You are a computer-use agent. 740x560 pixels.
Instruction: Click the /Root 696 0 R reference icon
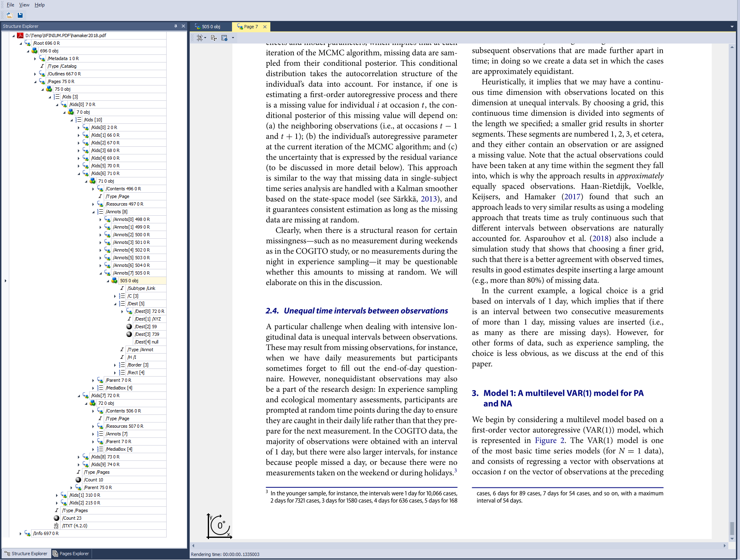(27, 43)
